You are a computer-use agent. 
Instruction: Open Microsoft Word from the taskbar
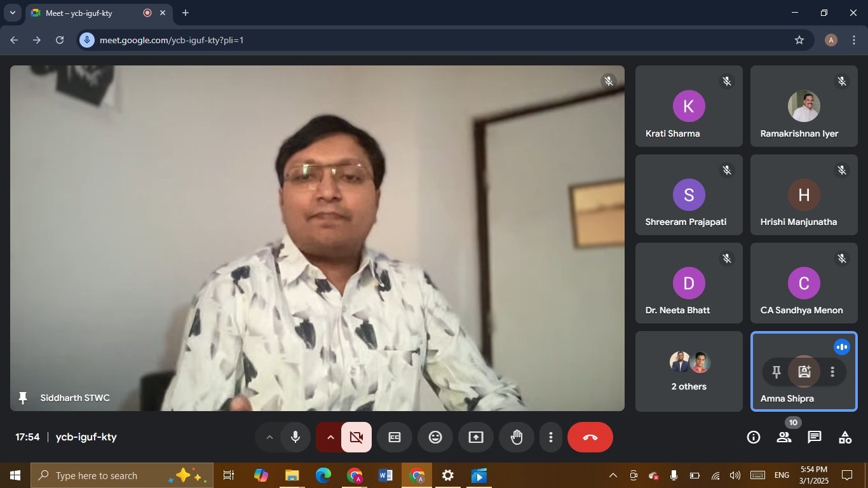[385, 475]
